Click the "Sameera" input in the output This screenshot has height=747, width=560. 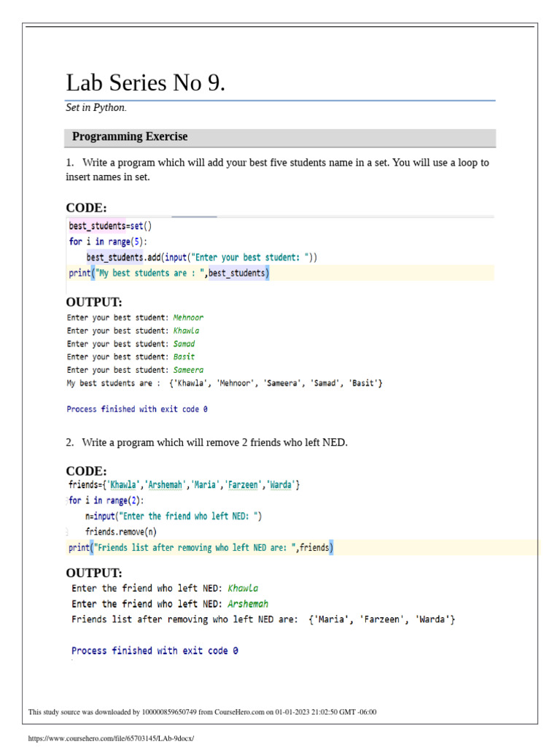188,370
